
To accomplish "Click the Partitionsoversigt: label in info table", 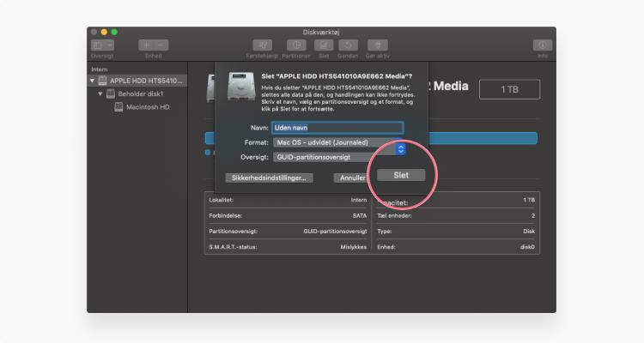I will click(x=234, y=232).
